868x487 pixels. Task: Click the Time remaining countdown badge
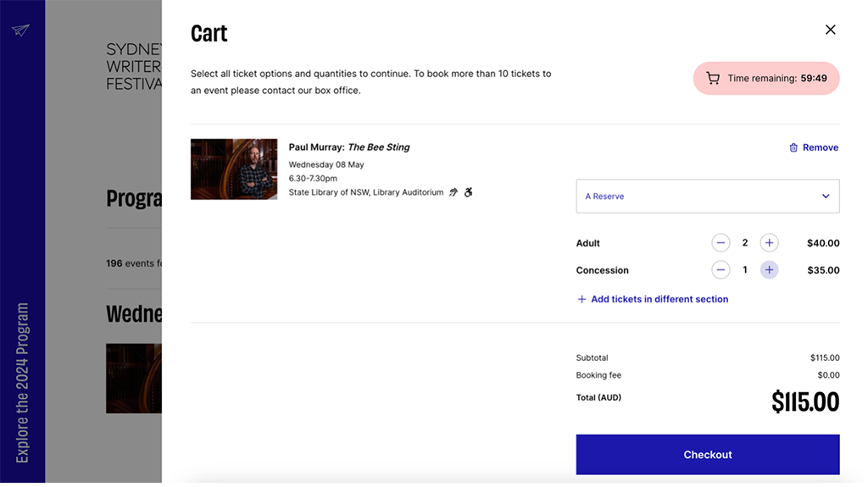click(x=766, y=78)
